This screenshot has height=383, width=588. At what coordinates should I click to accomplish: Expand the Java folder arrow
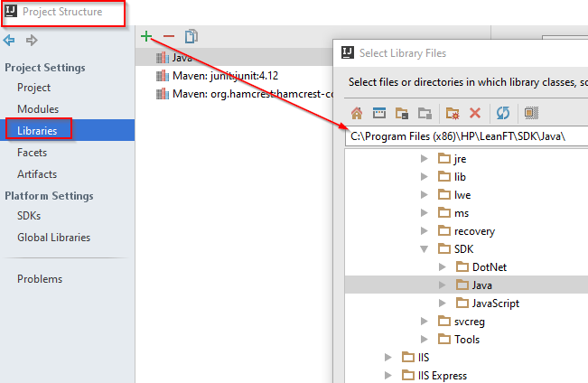click(443, 285)
